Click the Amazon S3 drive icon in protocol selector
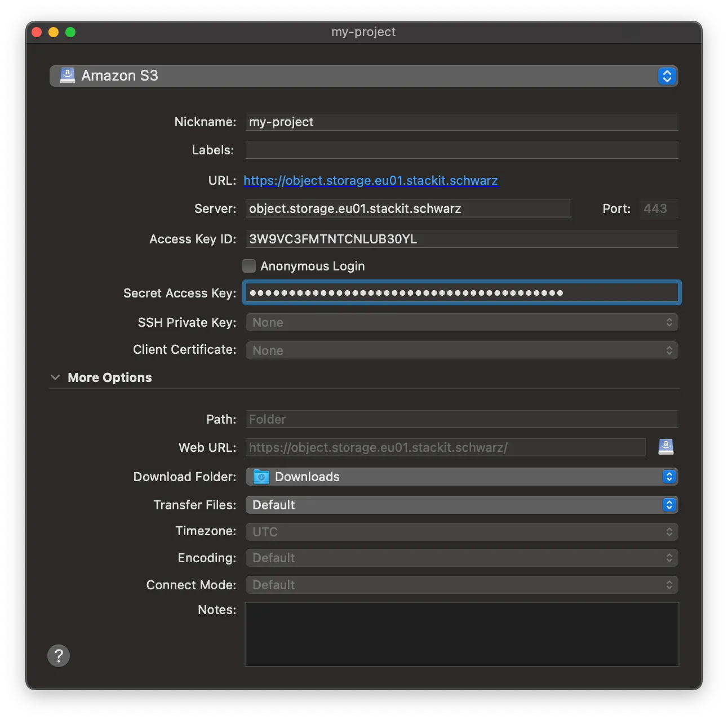Viewport: 728px width, 720px height. [x=68, y=75]
